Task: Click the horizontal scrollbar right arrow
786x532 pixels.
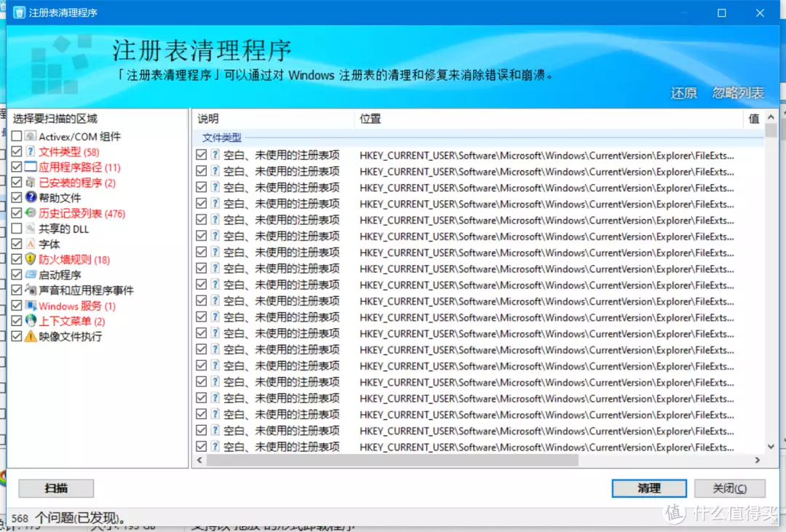Action: (x=758, y=460)
